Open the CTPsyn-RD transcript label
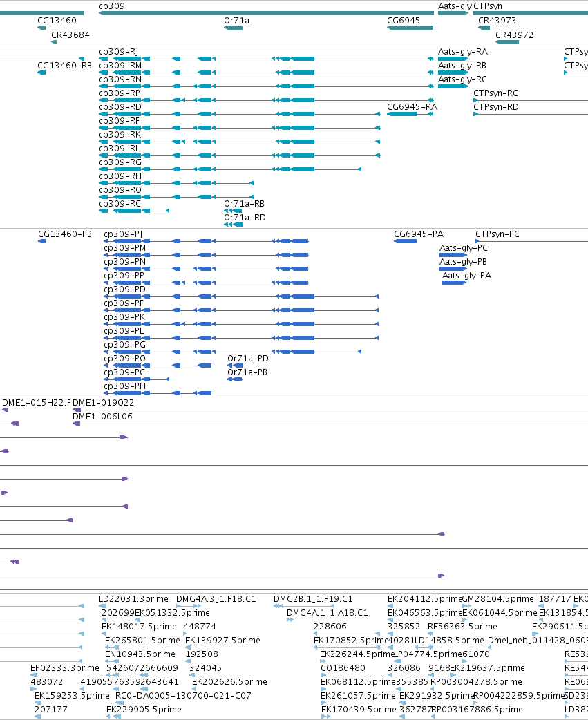The width and height of the screenshot is (588, 720). [495, 107]
